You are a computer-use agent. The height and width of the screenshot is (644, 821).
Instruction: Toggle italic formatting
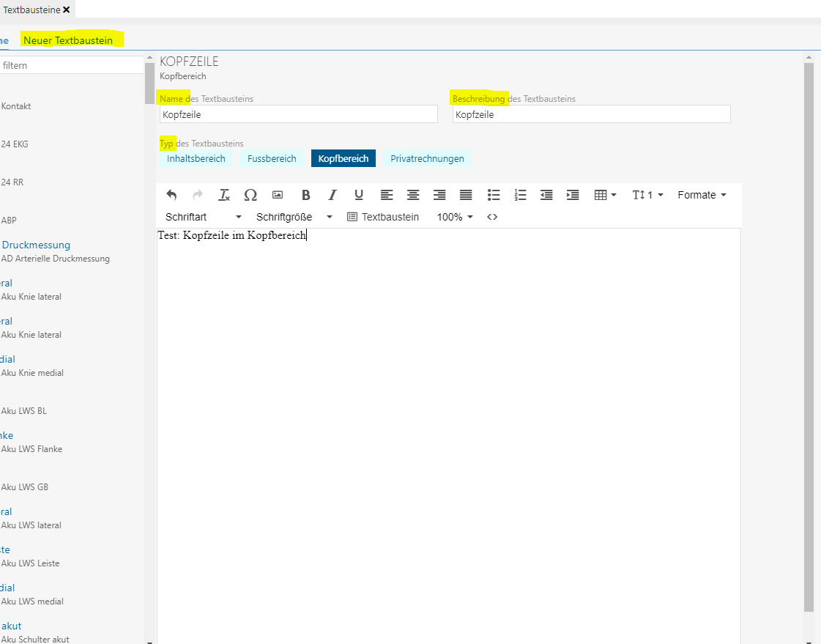tap(333, 195)
